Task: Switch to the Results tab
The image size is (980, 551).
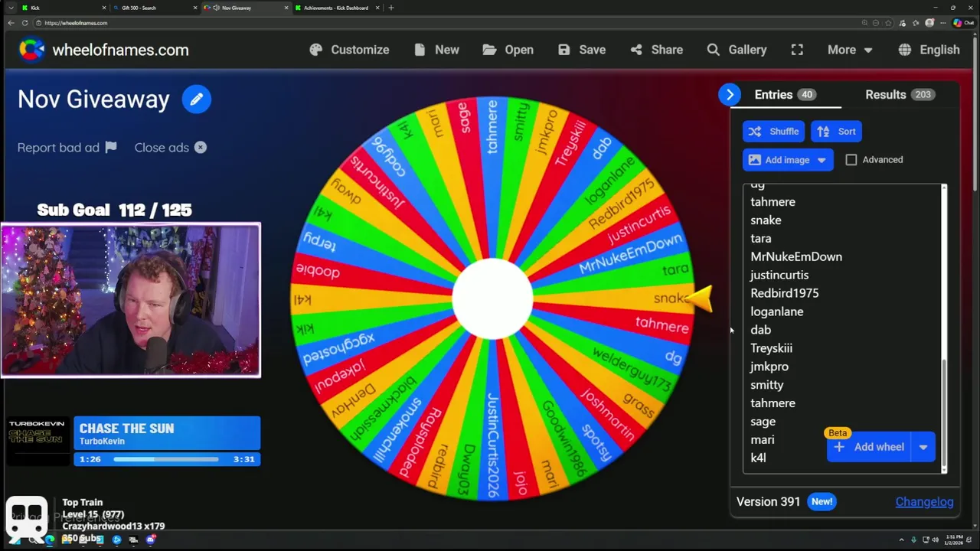Action: 899,95
